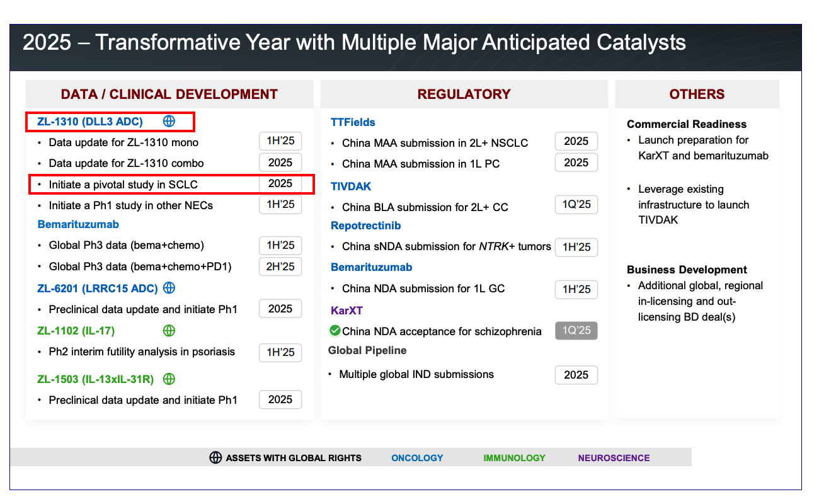
Task: Click 'Global Ph3 data (bema+chemo+PD1)' text
Action: (140, 266)
